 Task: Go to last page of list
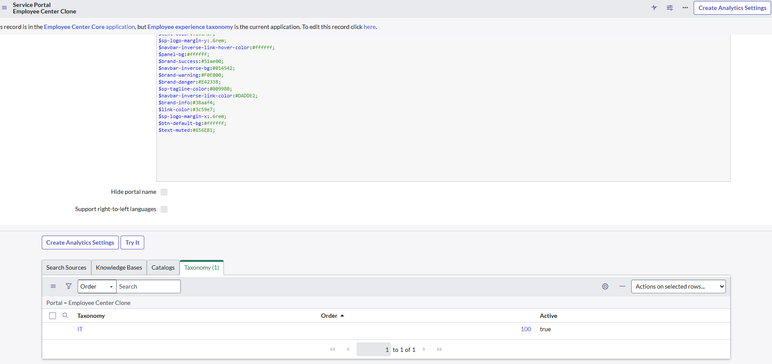(439, 349)
